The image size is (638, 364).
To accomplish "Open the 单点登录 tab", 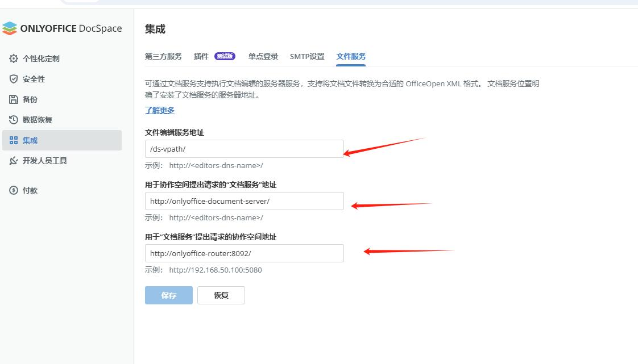I will (x=263, y=56).
